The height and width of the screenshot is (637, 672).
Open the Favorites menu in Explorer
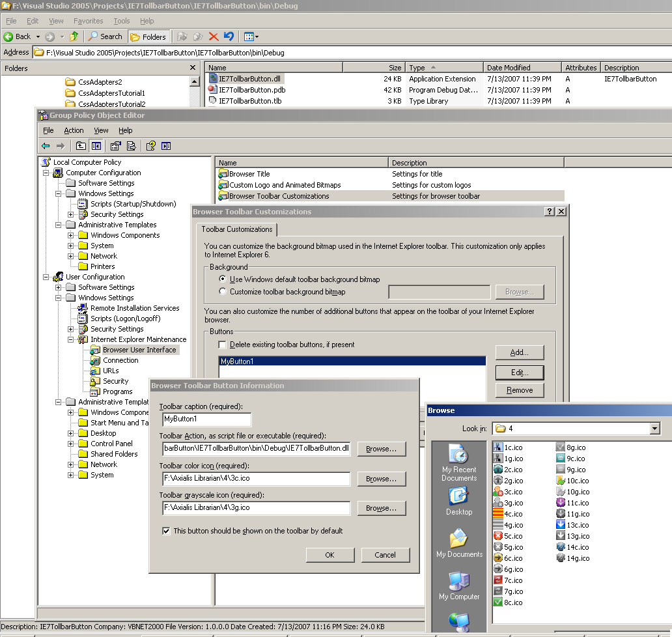tap(88, 21)
